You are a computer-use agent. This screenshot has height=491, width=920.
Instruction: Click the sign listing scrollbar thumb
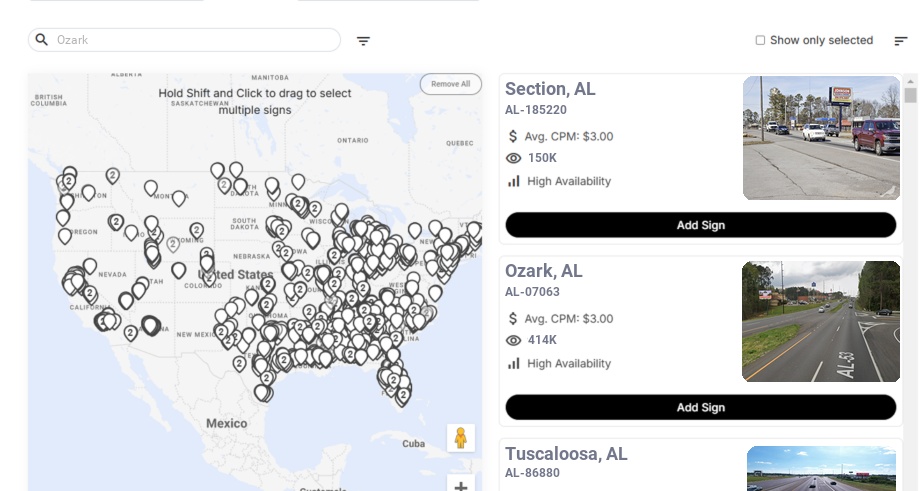(910, 95)
